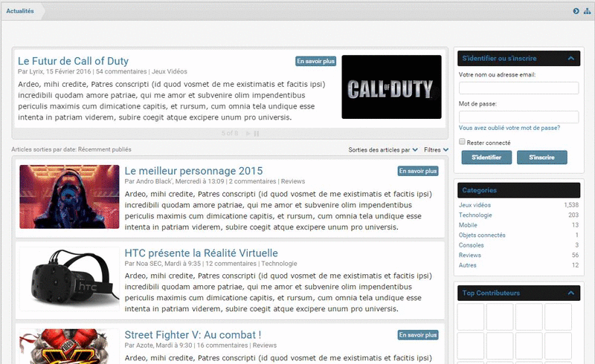Select the Objets connectés category
This screenshot has width=595, height=364.
click(482, 235)
